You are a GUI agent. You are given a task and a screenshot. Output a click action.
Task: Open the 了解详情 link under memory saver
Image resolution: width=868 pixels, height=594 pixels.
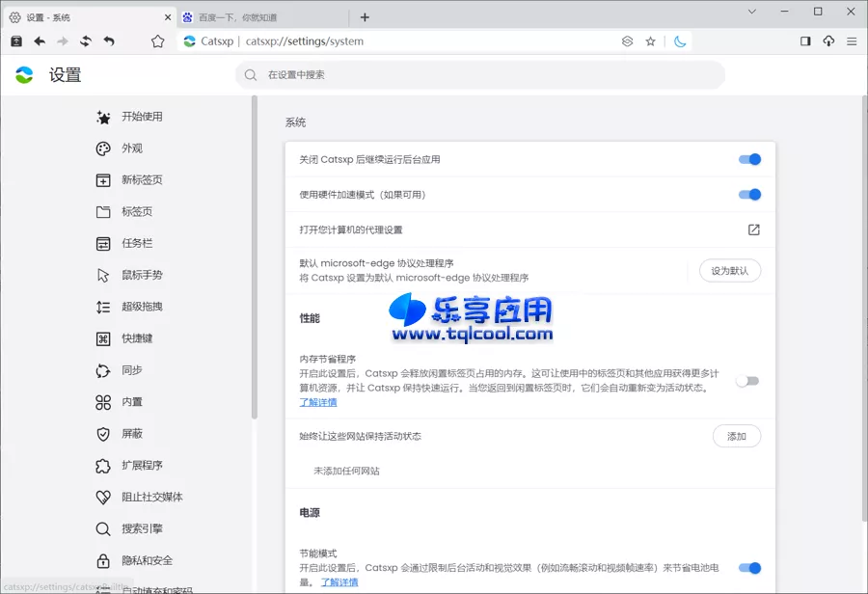click(316, 399)
